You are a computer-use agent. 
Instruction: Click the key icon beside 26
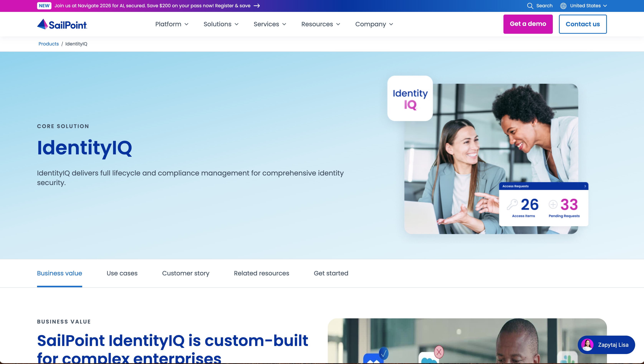512,204
